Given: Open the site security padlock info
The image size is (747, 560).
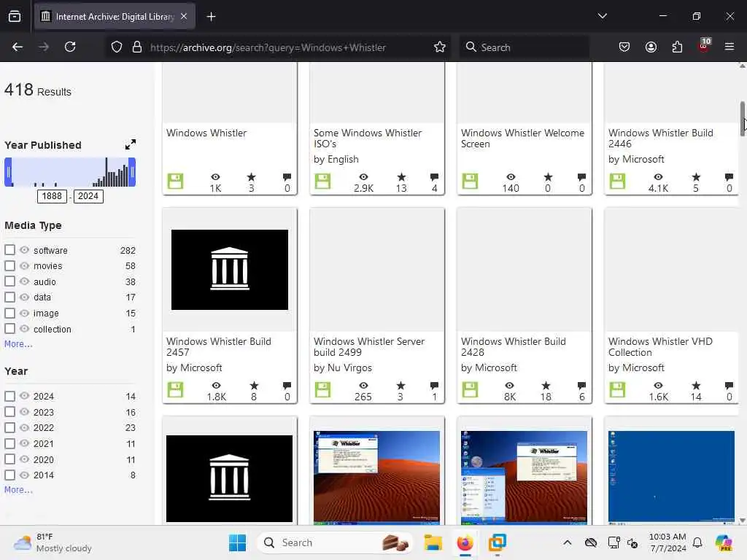Looking at the screenshot, I should coord(137,47).
